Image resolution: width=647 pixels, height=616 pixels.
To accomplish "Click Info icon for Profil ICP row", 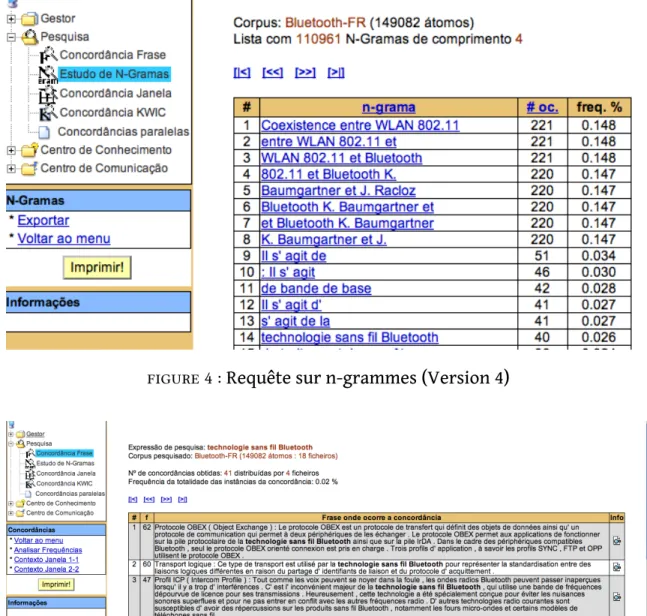I will [x=617, y=597].
